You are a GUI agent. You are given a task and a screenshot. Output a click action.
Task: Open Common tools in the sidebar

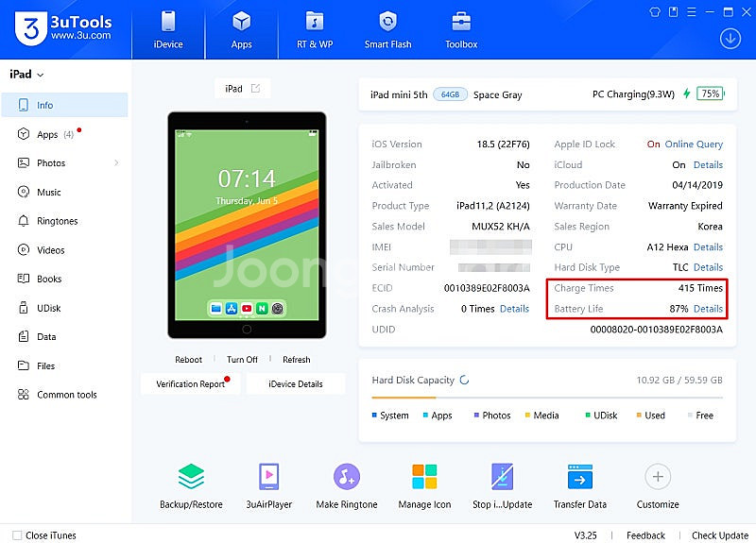click(x=64, y=395)
